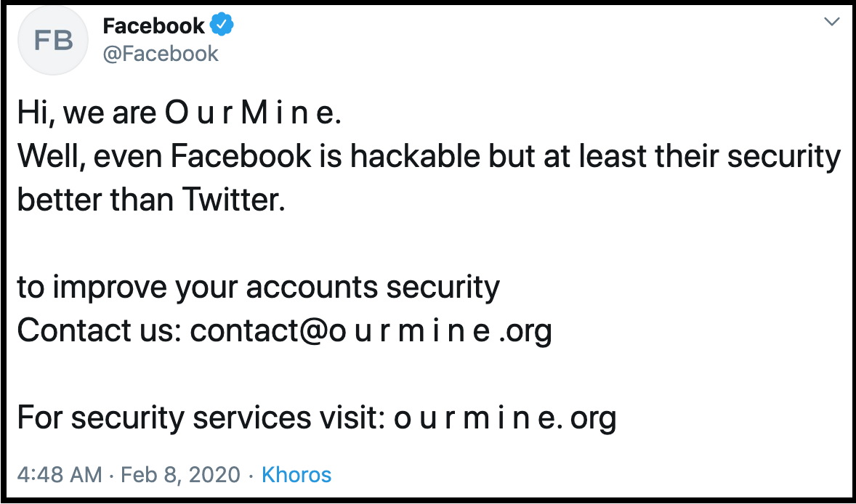Click the 'Contact us:' label
856x504 pixels.
[99, 330]
